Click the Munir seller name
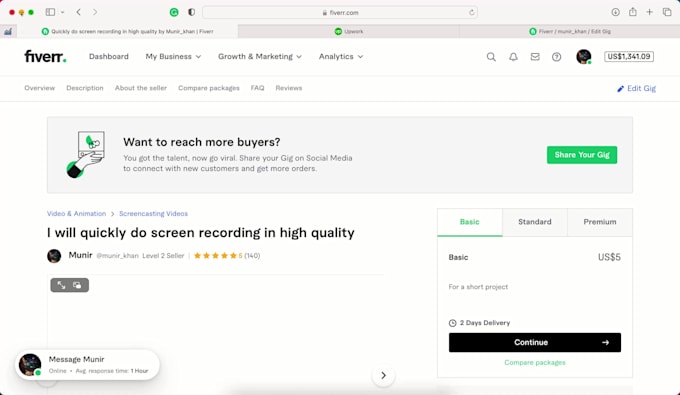 [x=80, y=255]
